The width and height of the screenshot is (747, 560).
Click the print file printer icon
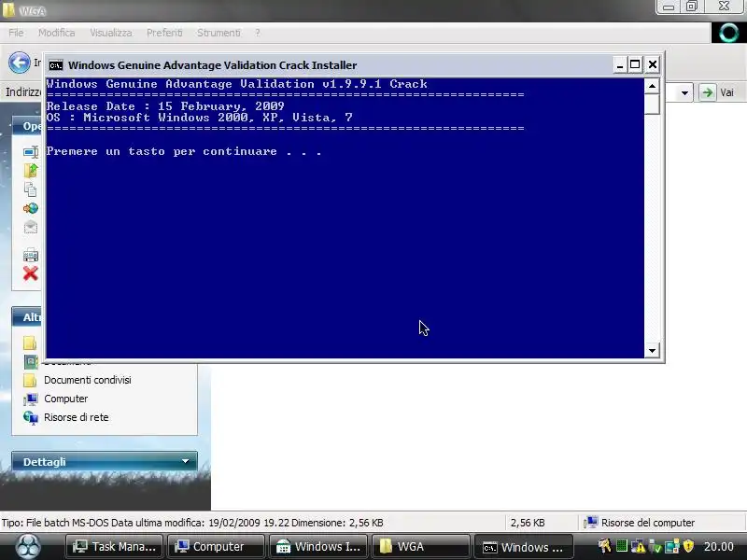(31, 255)
